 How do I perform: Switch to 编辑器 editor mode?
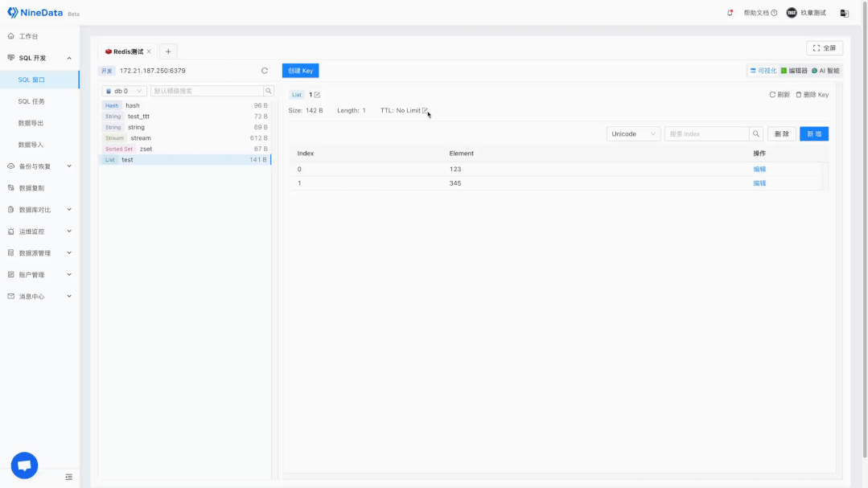tap(798, 70)
